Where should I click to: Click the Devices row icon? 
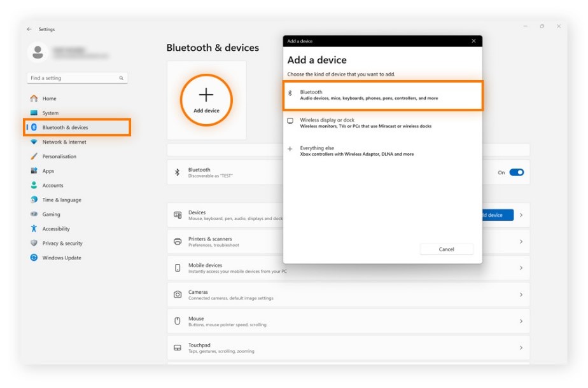point(178,215)
